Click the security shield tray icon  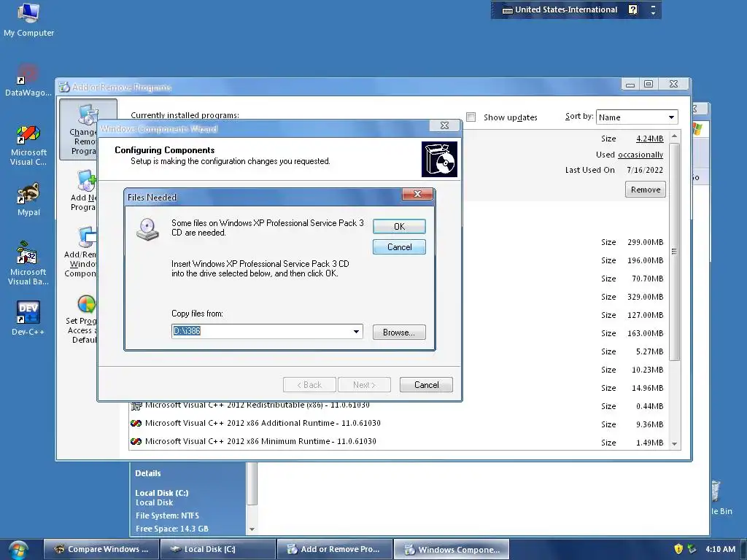coord(678,549)
